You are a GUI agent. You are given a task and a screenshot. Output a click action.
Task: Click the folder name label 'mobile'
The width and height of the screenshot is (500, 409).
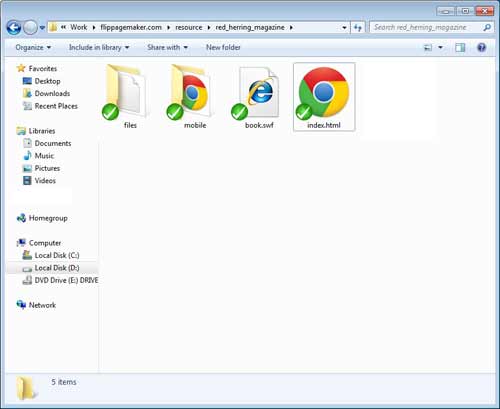click(195, 125)
